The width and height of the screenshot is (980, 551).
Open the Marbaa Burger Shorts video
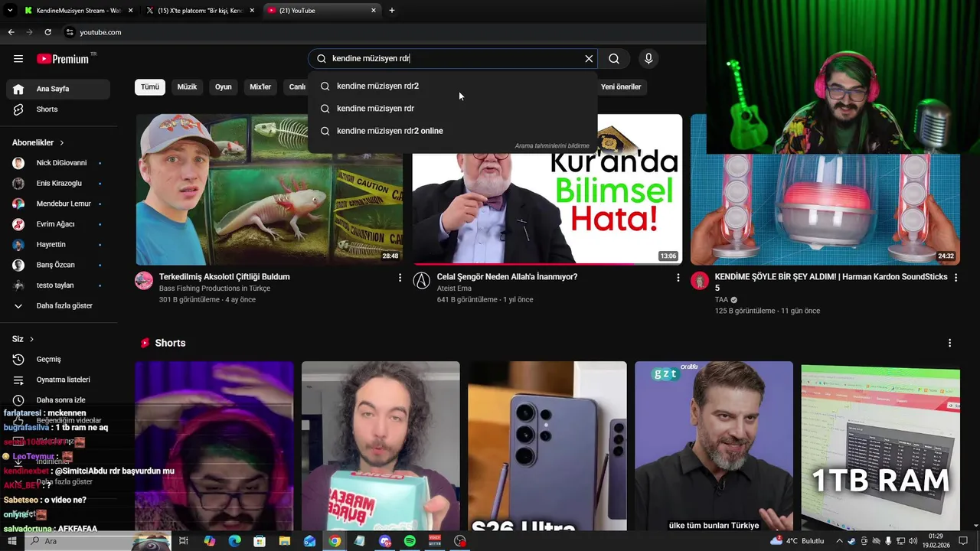point(381,446)
